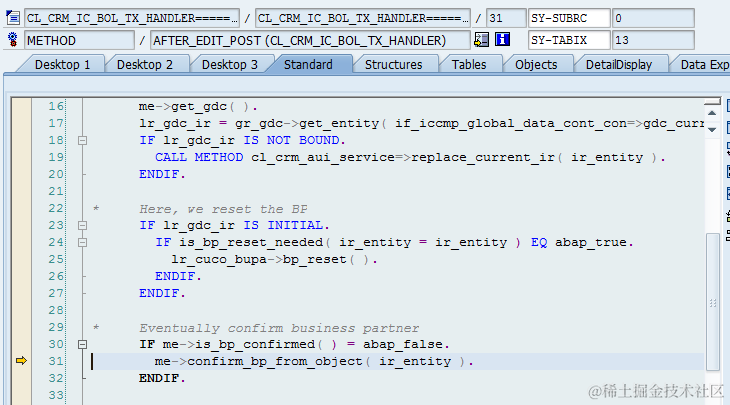The width and height of the screenshot is (730, 405).
Task: Open the Structures tab
Action: coord(393,64)
